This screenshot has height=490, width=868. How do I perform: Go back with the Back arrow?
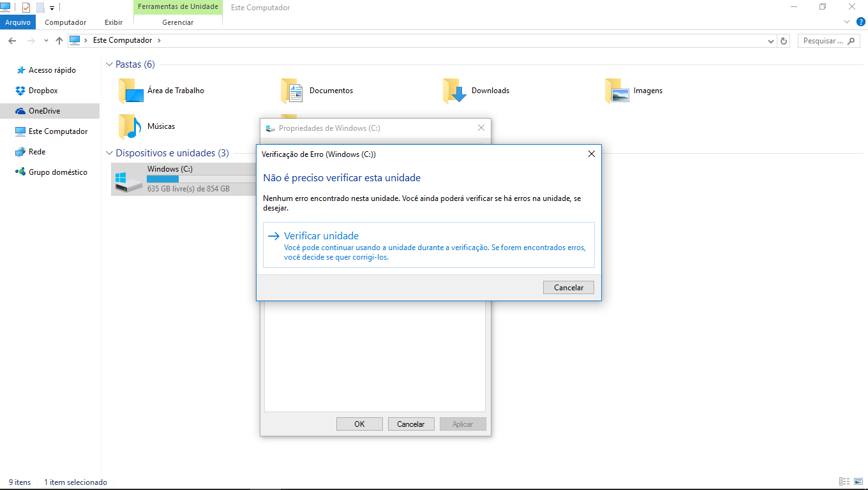pyautogui.click(x=12, y=41)
